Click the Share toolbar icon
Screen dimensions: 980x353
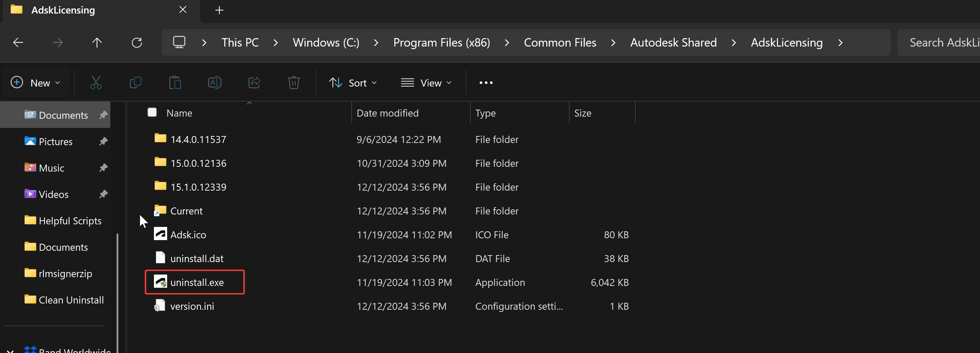point(254,82)
